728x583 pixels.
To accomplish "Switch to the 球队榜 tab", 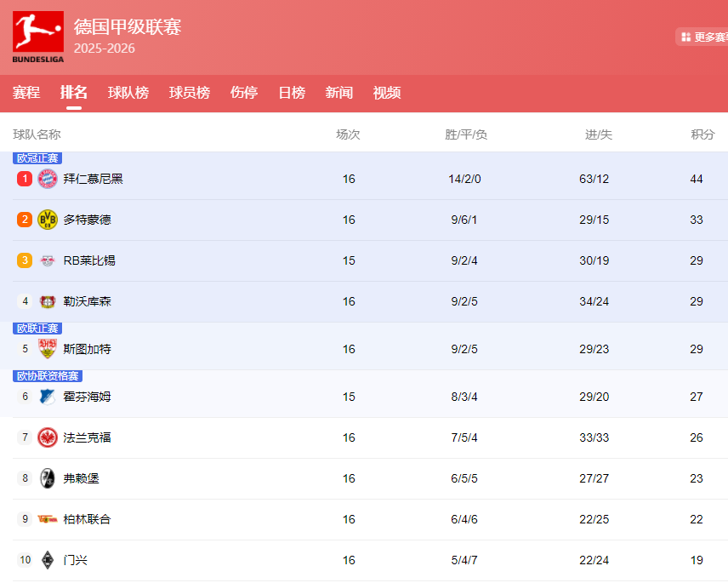I will click(x=128, y=93).
